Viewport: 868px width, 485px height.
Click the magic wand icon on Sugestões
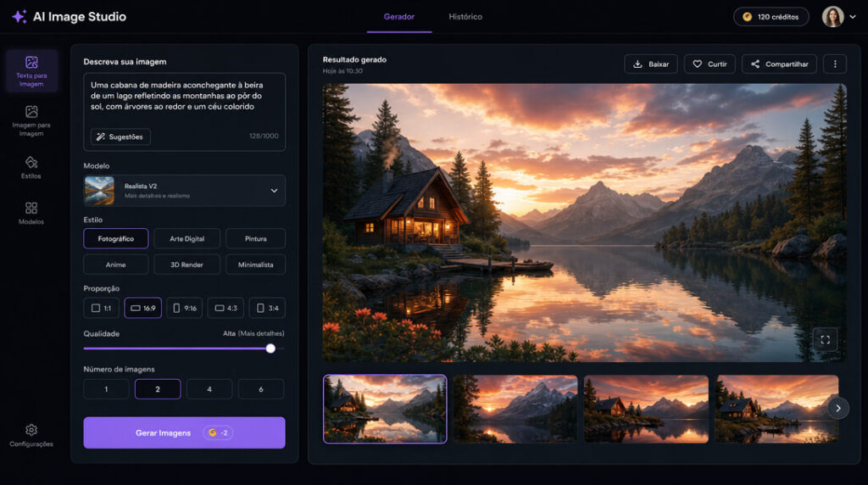tap(100, 137)
